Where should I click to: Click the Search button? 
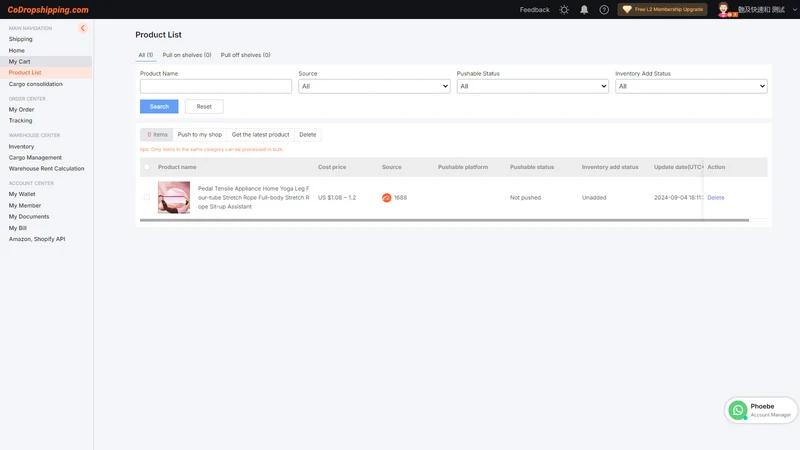pos(159,107)
